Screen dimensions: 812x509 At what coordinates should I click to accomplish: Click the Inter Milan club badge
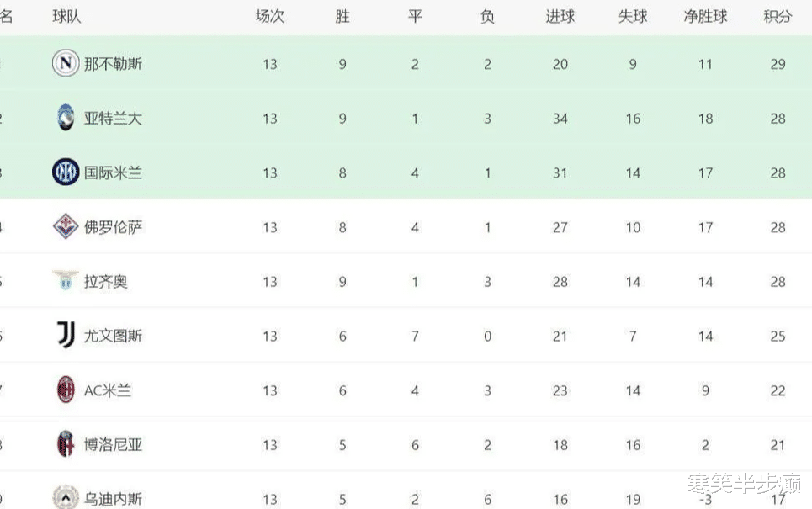[66, 172]
